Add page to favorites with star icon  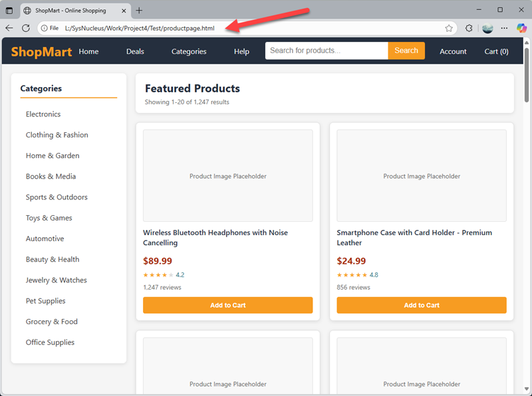pyautogui.click(x=449, y=28)
